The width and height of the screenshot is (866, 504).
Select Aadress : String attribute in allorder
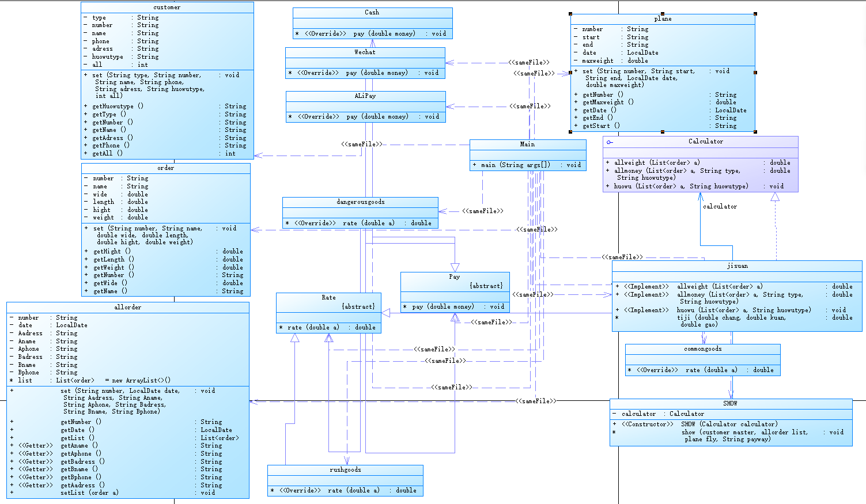click(x=43, y=333)
